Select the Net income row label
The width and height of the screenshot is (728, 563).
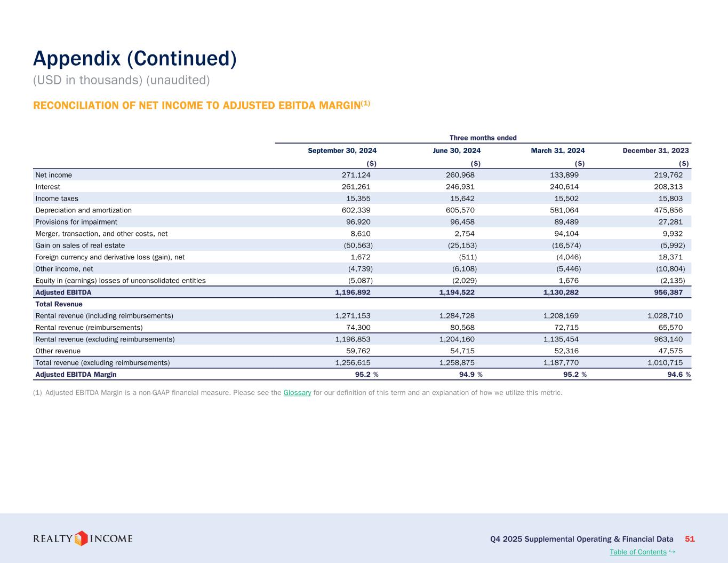click(x=53, y=175)
